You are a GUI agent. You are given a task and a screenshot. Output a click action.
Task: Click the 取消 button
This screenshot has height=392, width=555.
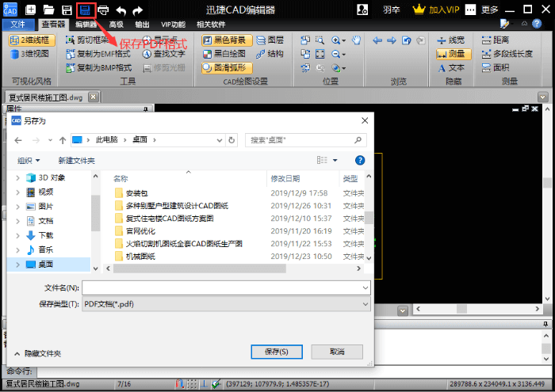click(337, 352)
